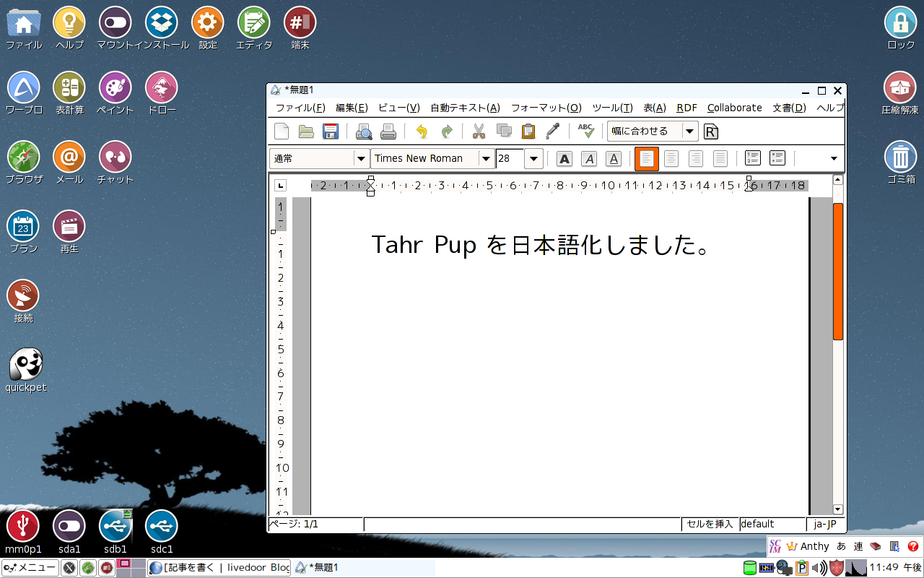
Task: Click the volume speaker tray icon
Action: 820,568
